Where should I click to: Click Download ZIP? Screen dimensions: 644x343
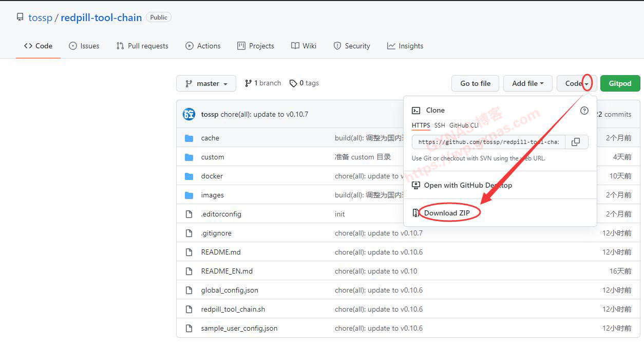(447, 213)
